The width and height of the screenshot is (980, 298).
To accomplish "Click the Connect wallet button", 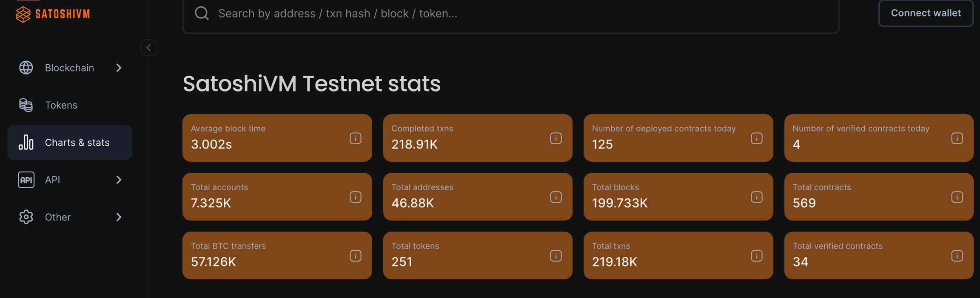I will (x=926, y=13).
